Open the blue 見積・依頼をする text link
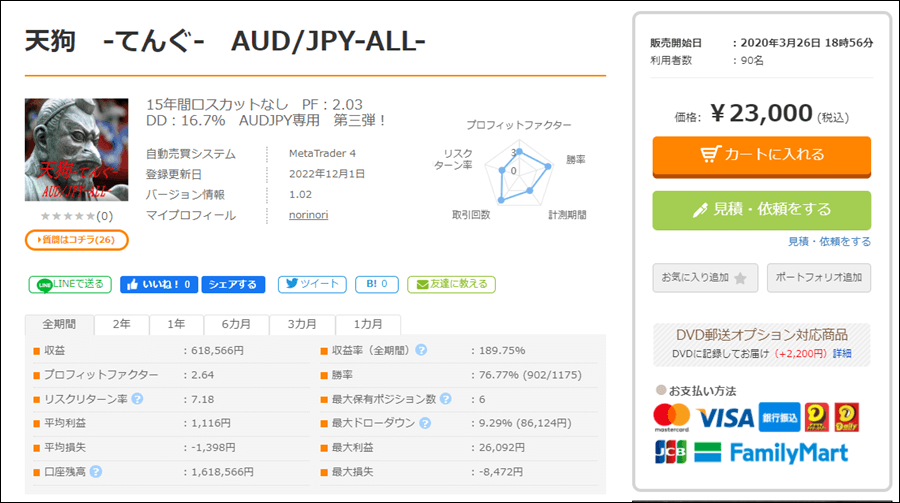This screenshot has height=503, width=900. [829, 242]
